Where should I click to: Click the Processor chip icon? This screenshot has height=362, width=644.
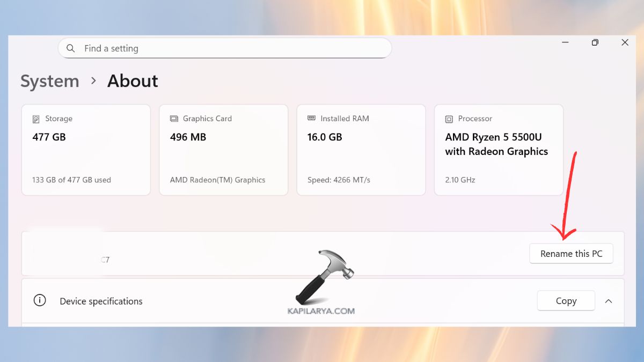click(x=449, y=119)
